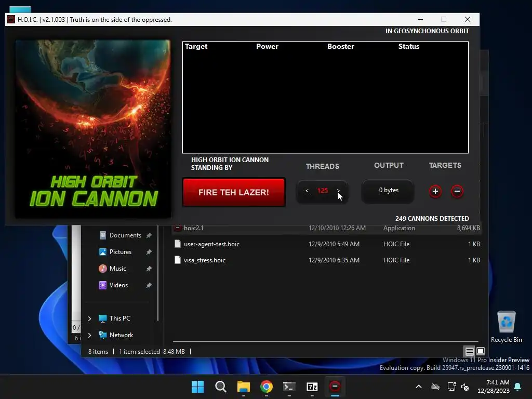Click the FIRE TEH LAZER! button
Viewport: 532px width, 399px height.
click(x=233, y=192)
